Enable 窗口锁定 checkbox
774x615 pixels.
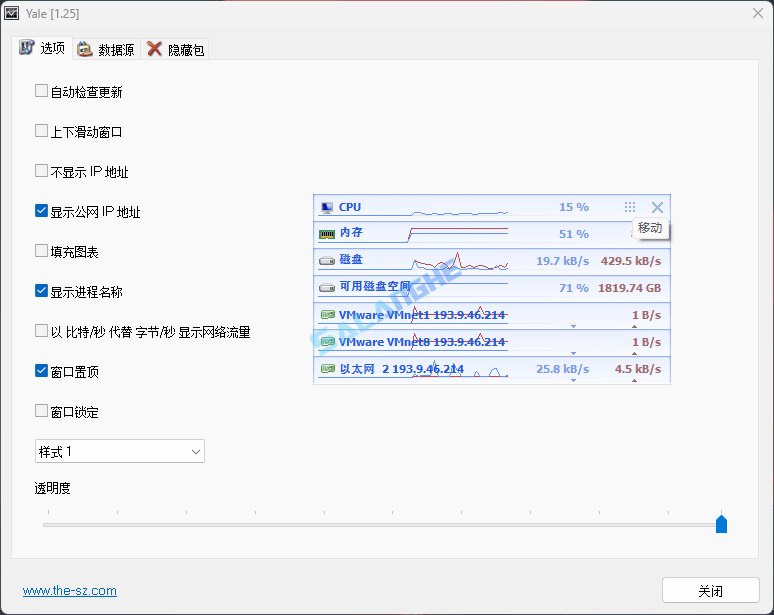coord(41,411)
